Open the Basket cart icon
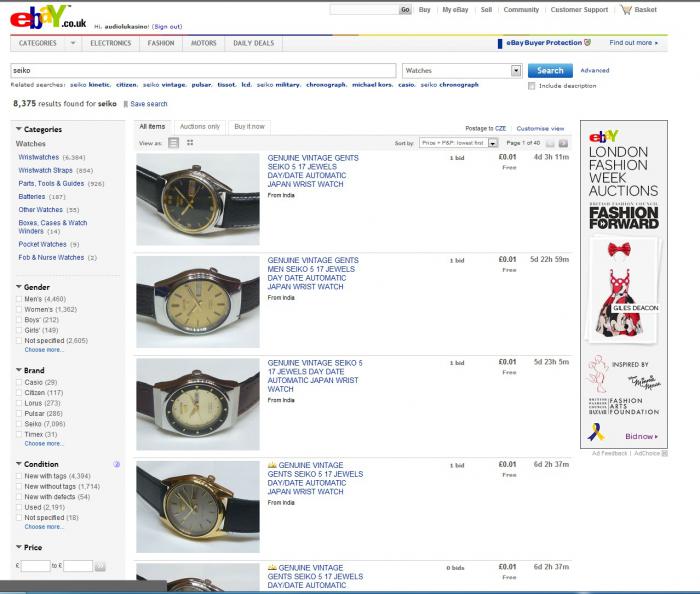The image size is (700, 594). coord(626,10)
